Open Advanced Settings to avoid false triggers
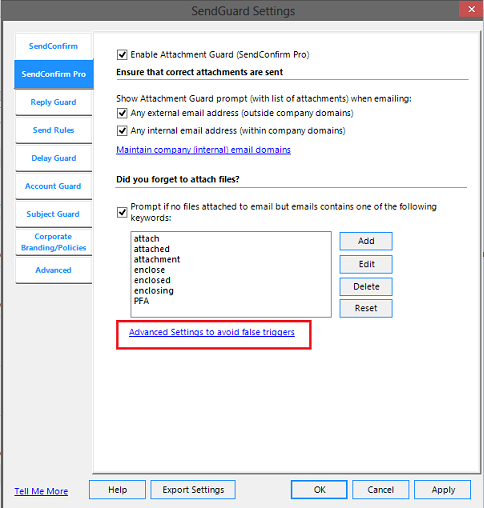 [x=212, y=332]
